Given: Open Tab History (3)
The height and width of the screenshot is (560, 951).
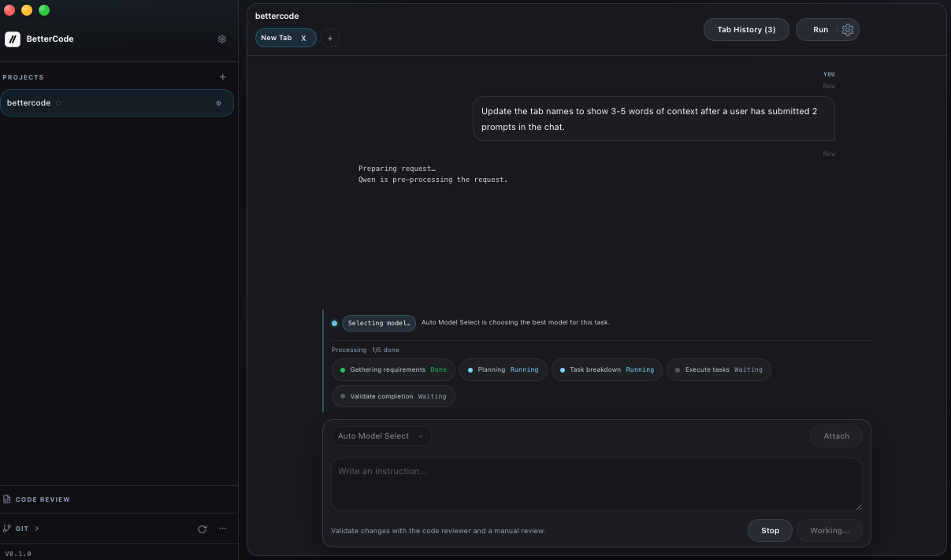Looking at the screenshot, I should [745, 29].
